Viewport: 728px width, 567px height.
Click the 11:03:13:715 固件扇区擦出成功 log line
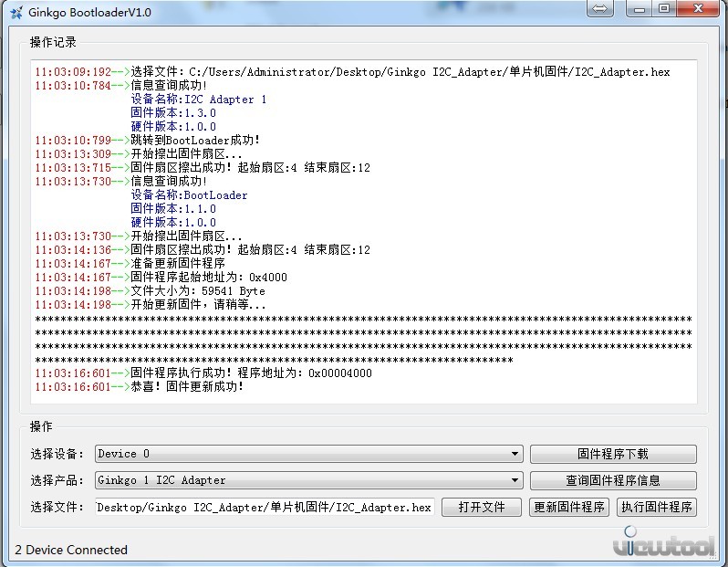point(203,168)
